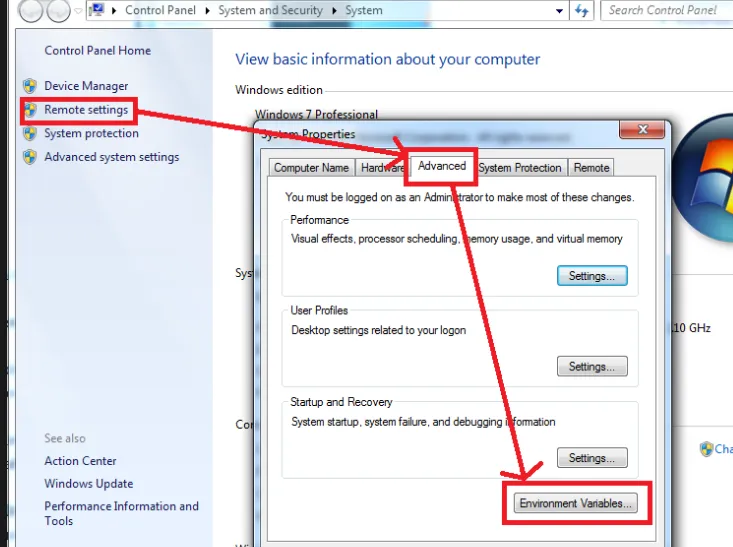Expand the System and Security breadcrumb arrow

[335, 10]
